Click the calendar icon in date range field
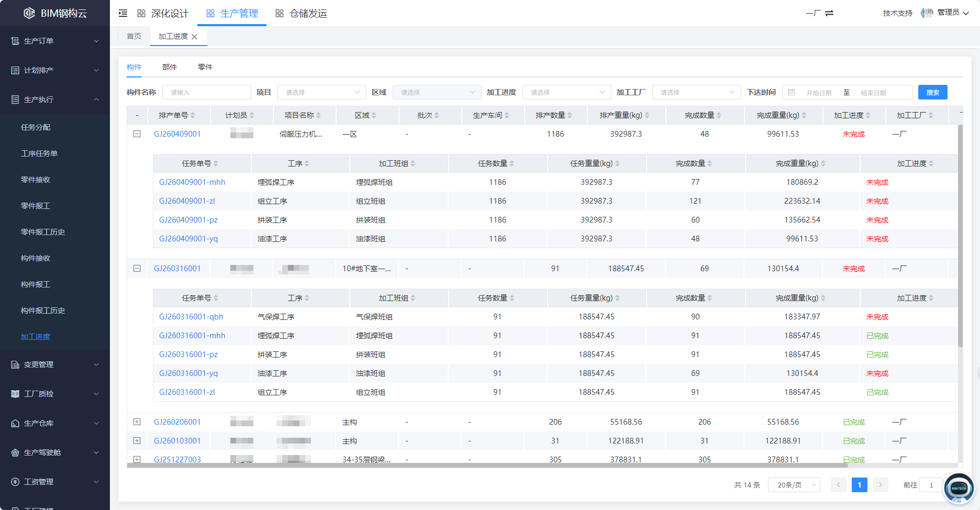Viewport: 980px width, 510px height. click(792, 92)
